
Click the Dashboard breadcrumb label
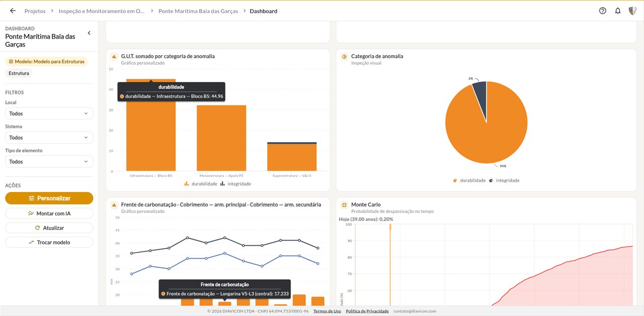tap(264, 11)
